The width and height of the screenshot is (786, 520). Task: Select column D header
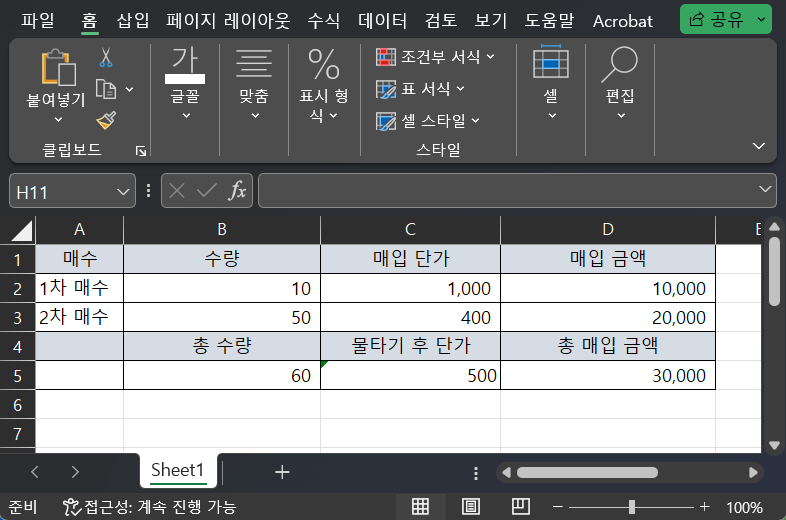point(608,230)
